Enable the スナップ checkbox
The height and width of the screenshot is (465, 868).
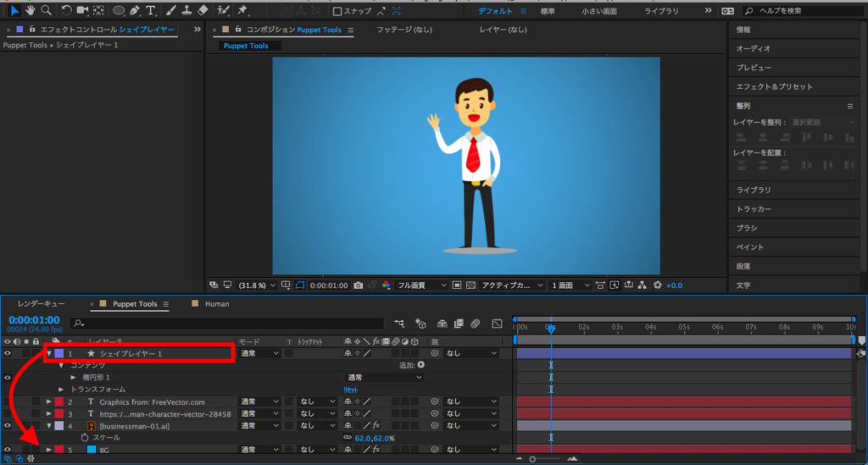pyautogui.click(x=337, y=11)
